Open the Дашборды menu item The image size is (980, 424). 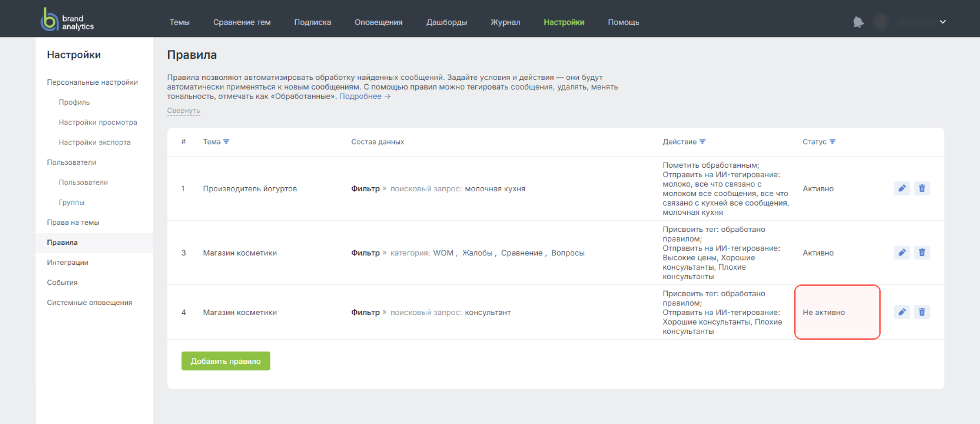pyautogui.click(x=446, y=22)
